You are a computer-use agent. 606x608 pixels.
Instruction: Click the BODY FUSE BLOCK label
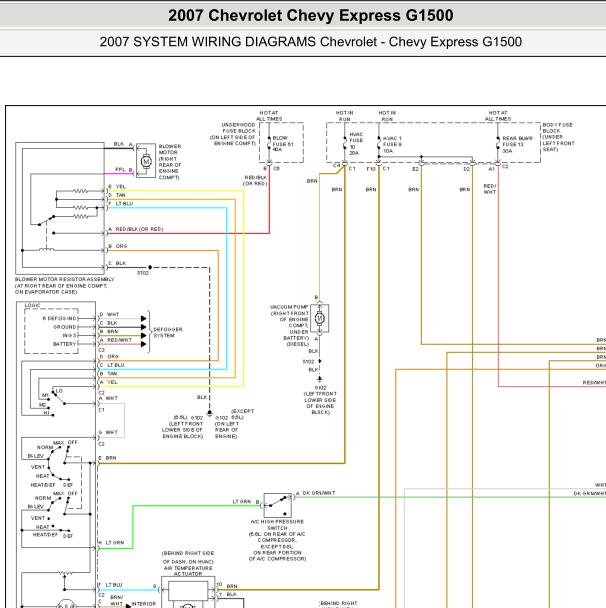558,137
